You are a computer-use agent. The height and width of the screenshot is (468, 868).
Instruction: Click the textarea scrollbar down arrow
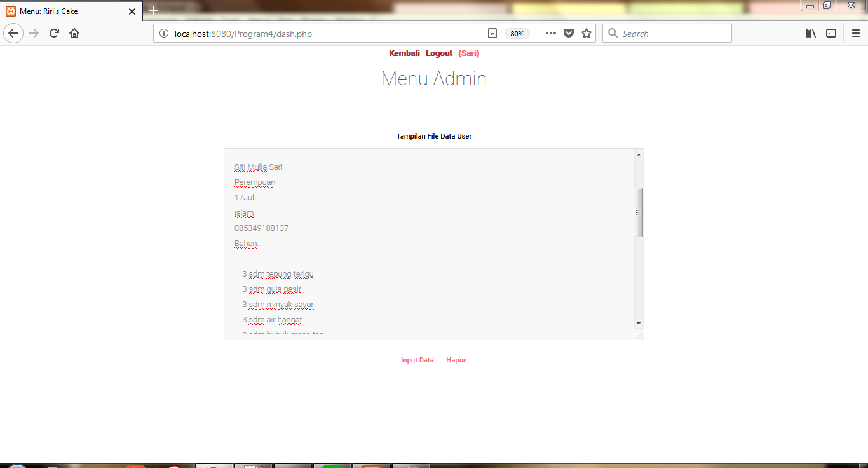[x=638, y=324]
